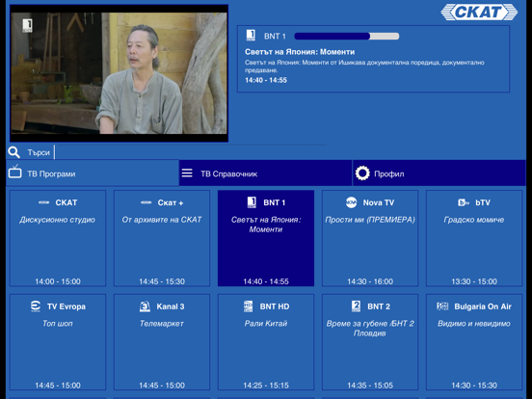This screenshot has height=399, width=532.
Task: Click BNT 1 logo in info panel
Action: click(x=251, y=36)
